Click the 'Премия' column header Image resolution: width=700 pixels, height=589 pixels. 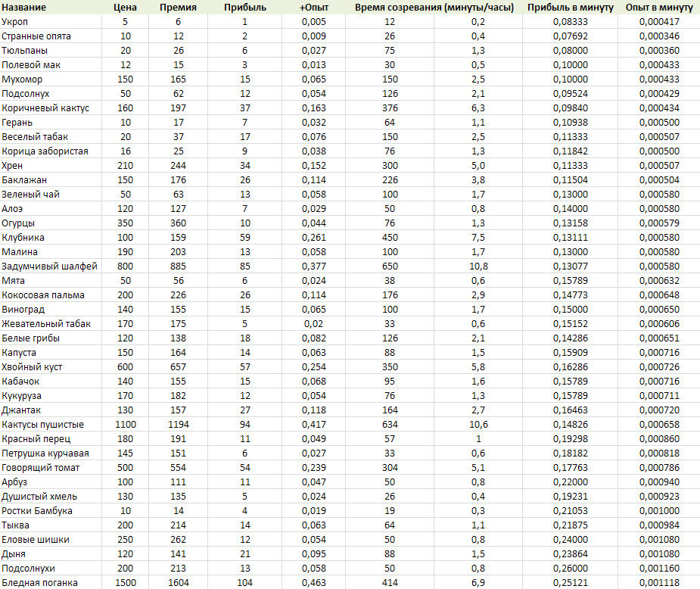tap(178, 8)
